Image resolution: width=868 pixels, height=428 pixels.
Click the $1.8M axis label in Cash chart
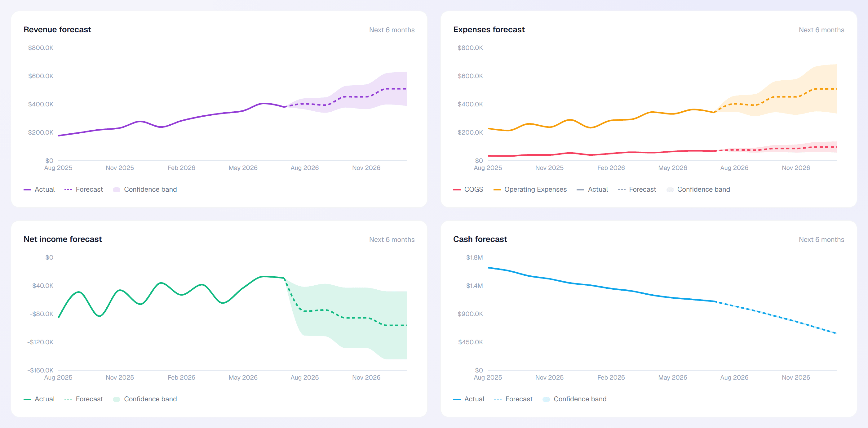[x=474, y=257]
